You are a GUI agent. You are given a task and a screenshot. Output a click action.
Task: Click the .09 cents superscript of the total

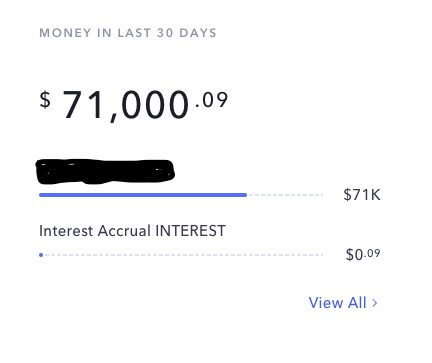pos(212,100)
